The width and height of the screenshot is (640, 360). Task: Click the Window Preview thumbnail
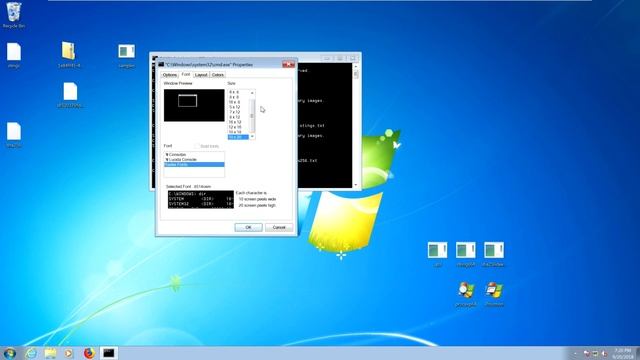194,105
